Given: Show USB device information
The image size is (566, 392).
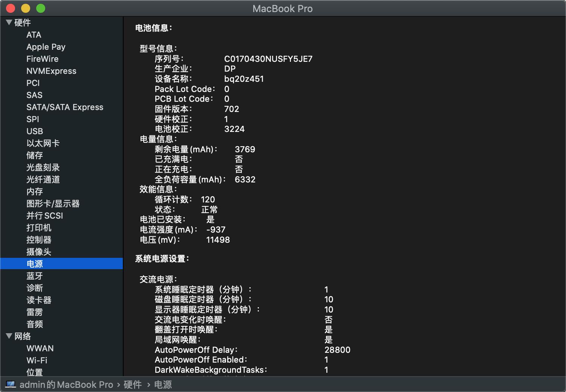Looking at the screenshot, I should tap(35, 131).
